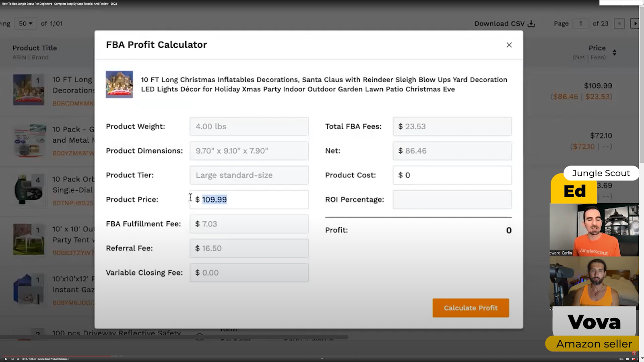The image size is (644, 362).
Task: Close the FBA Profit Calculator dialog
Action: (509, 45)
